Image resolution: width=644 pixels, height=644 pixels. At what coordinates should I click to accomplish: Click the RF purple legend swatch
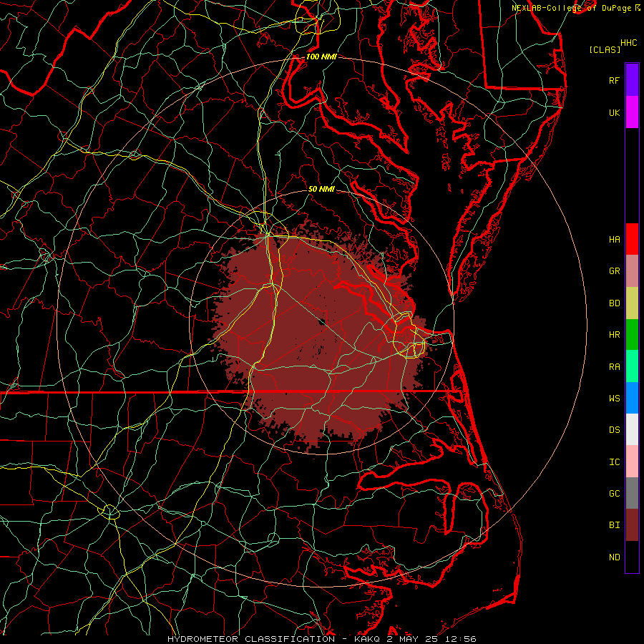[x=632, y=80]
